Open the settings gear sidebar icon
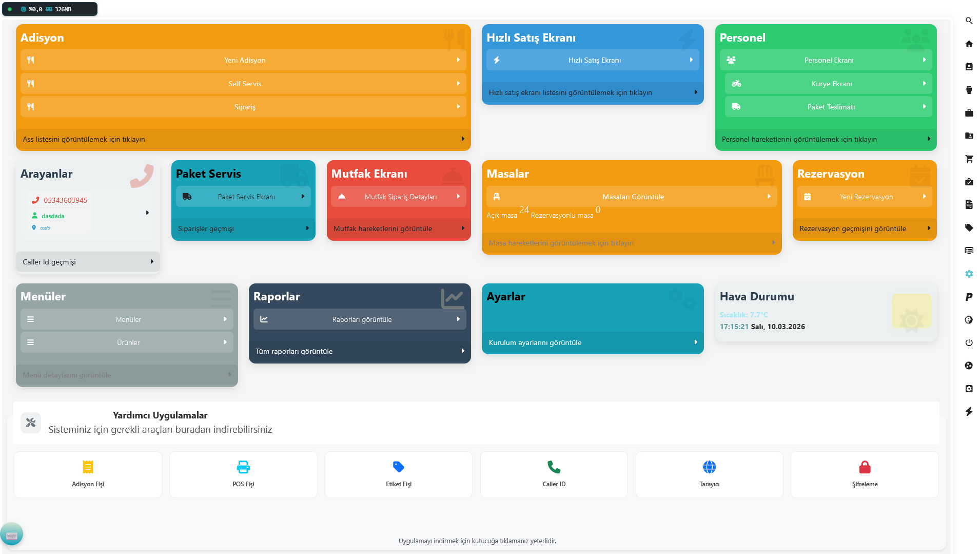The image size is (980, 554). click(969, 274)
